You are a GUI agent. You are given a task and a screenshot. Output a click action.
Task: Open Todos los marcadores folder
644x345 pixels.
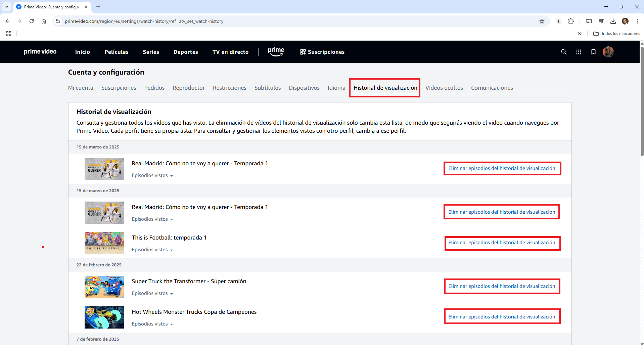(616, 34)
